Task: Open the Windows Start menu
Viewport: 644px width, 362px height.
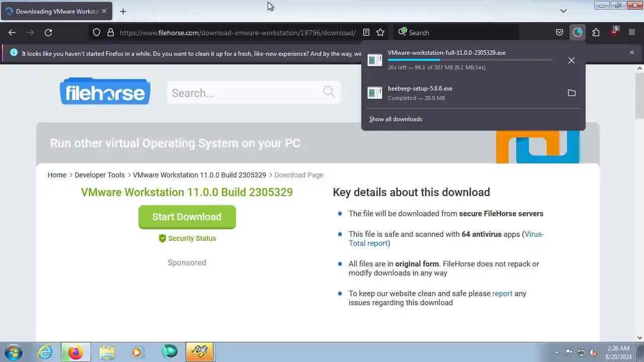Action: [13, 352]
